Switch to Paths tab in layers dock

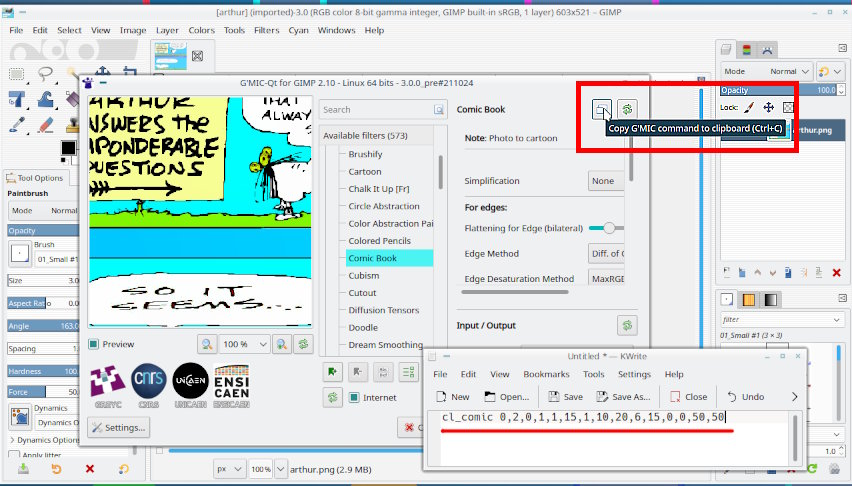(767, 50)
